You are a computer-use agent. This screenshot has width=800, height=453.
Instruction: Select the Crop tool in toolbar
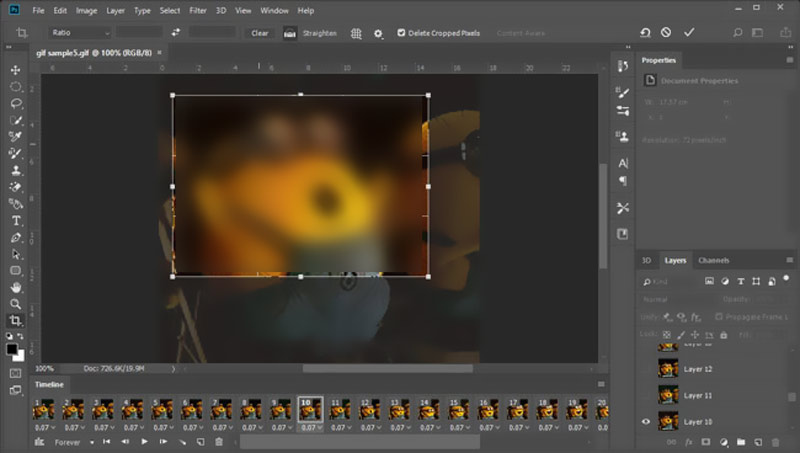tap(15, 320)
